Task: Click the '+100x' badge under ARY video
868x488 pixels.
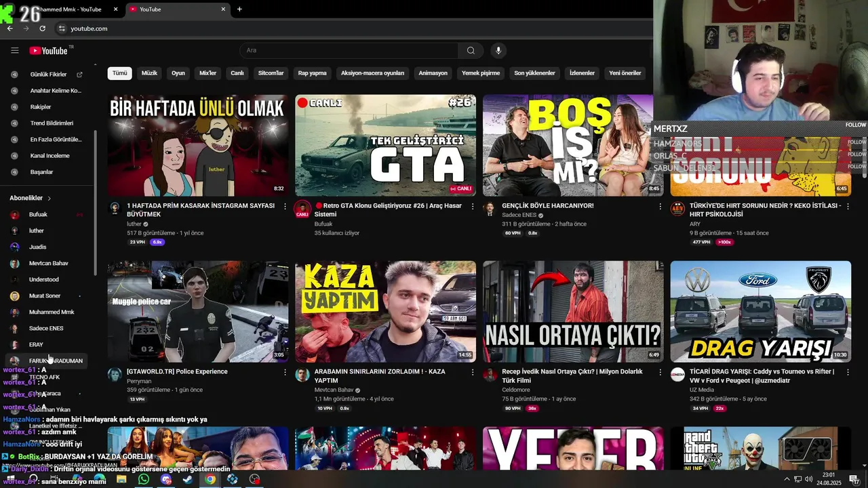Action: 726,242
